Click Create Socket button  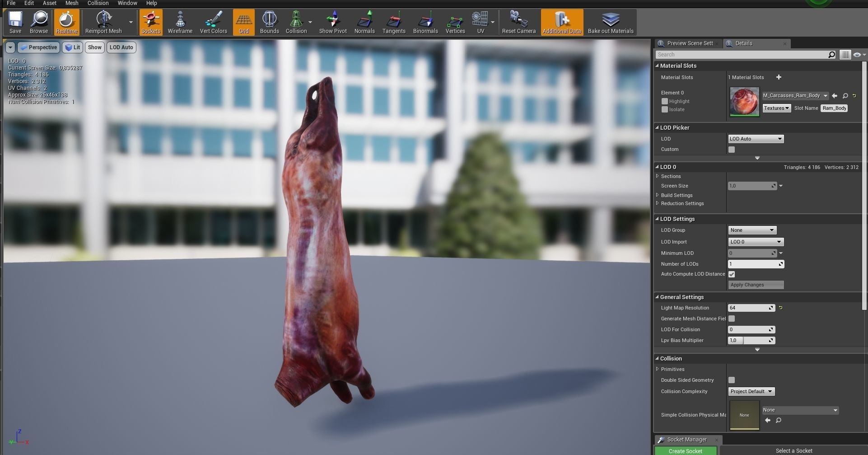pos(686,451)
